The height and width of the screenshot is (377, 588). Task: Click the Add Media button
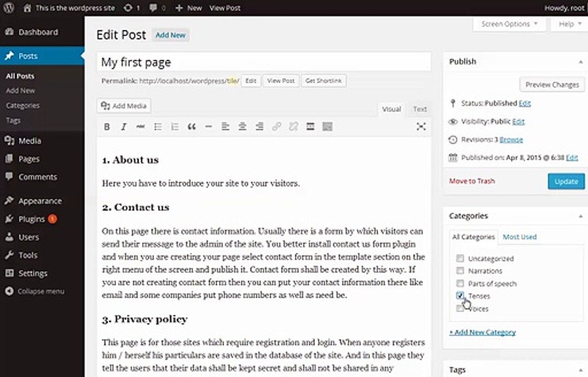124,106
